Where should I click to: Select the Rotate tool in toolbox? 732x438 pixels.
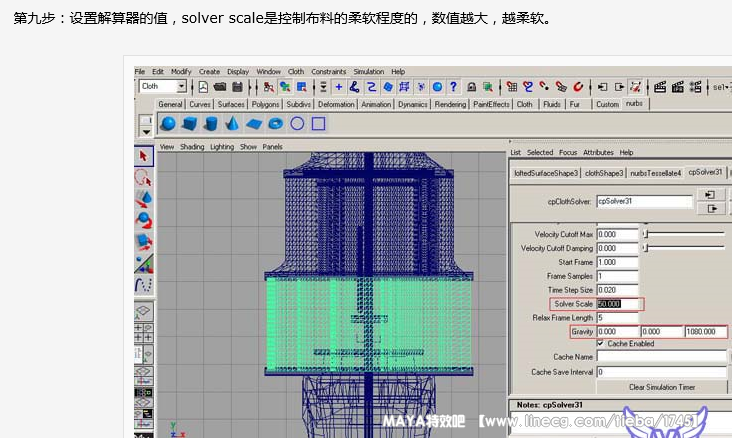click(144, 219)
